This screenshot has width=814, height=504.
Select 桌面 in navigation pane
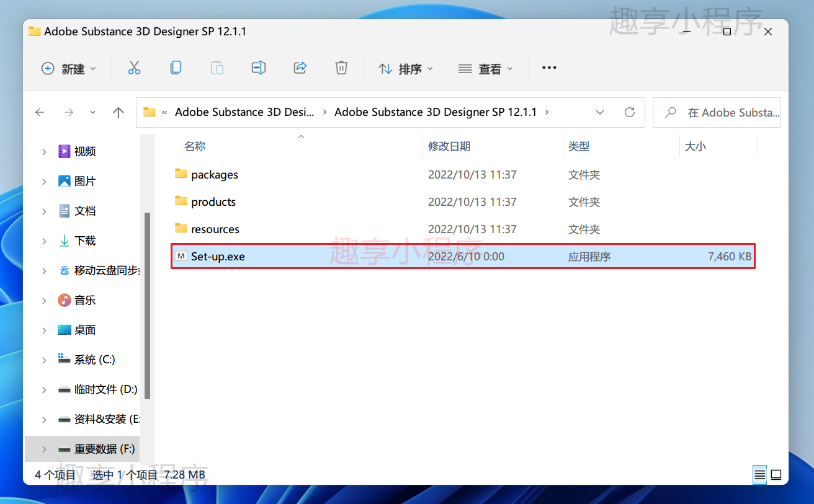(85, 330)
